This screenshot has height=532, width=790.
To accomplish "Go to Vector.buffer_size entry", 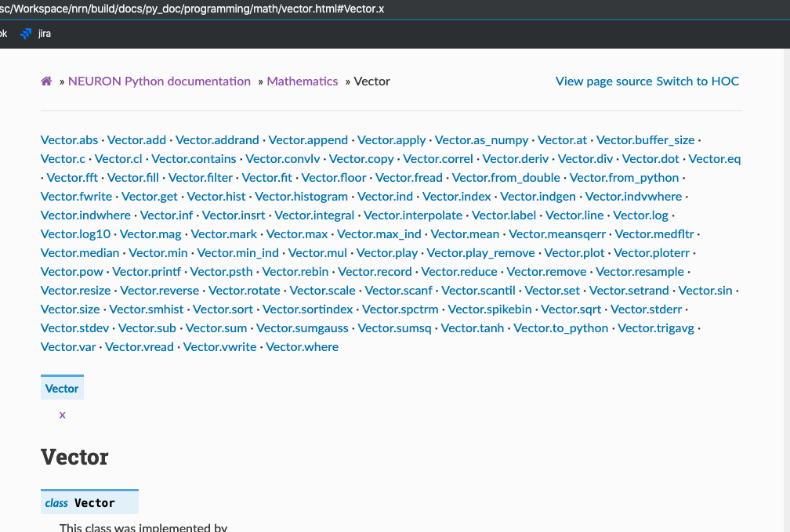I will pyautogui.click(x=646, y=140).
